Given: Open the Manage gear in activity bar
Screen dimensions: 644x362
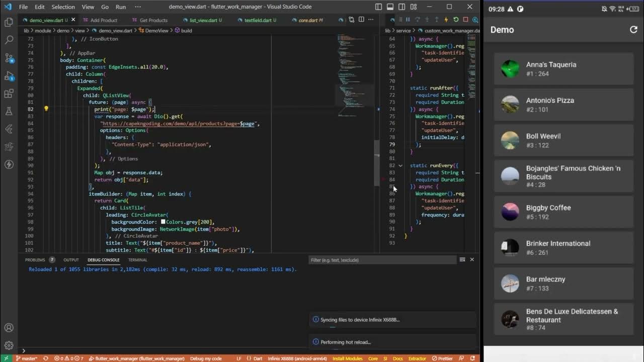Looking at the screenshot, I should (x=9, y=345).
